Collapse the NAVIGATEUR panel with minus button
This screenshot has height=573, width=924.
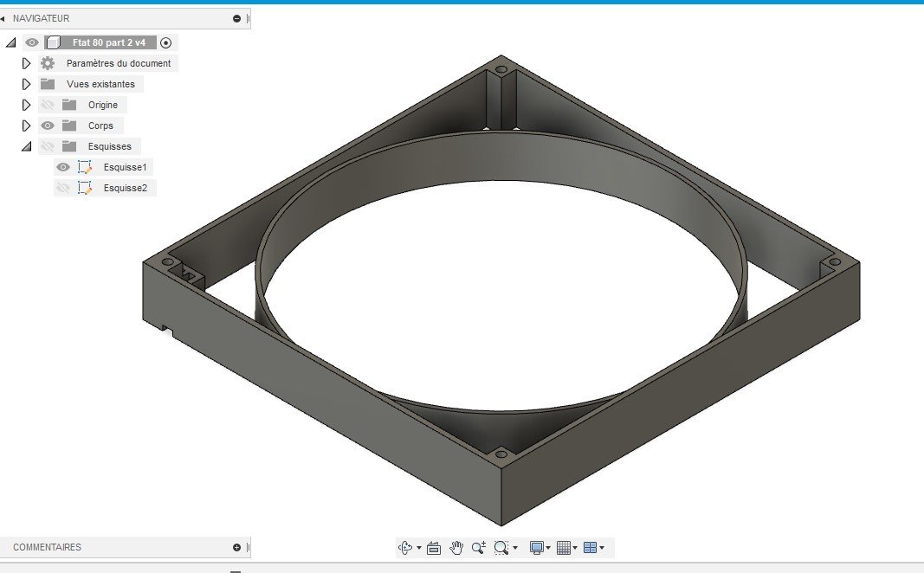[x=237, y=18]
